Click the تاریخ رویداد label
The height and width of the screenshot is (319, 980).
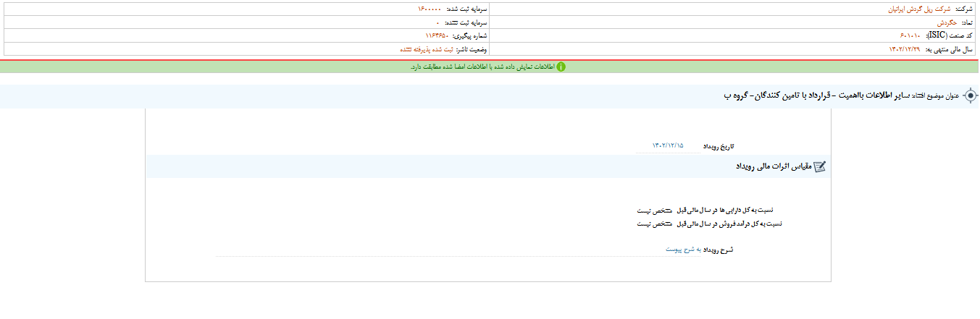point(719,145)
